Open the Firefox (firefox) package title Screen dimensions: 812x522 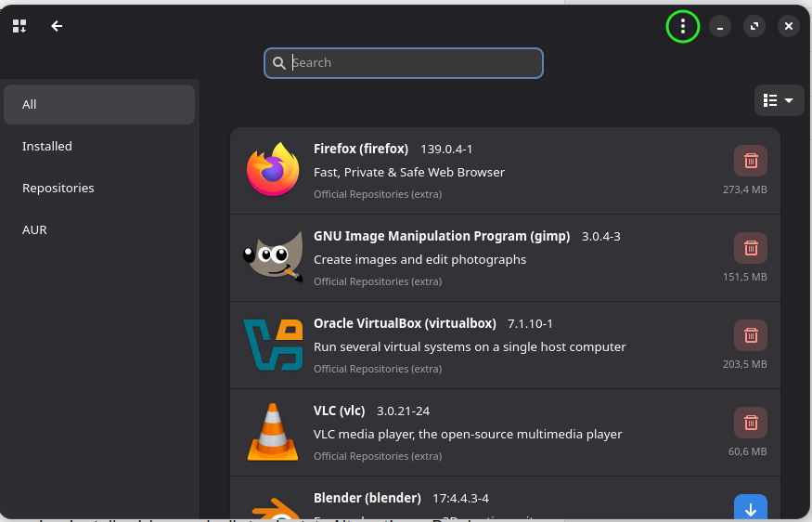[x=361, y=149]
